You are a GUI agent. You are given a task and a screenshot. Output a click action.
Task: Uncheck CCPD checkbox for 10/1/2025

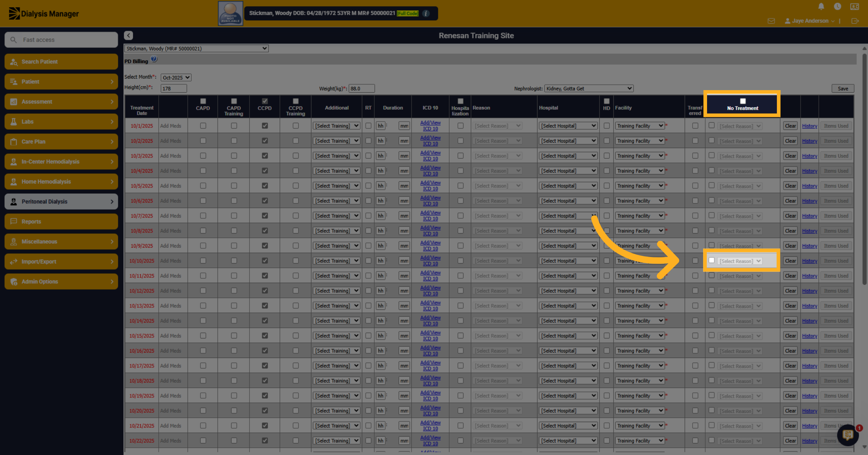265,126
